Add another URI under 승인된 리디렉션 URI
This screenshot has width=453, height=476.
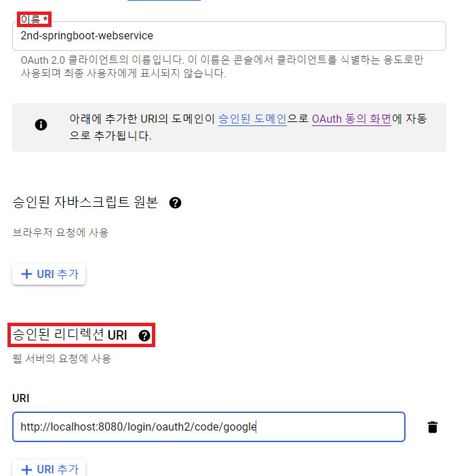coord(49,468)
